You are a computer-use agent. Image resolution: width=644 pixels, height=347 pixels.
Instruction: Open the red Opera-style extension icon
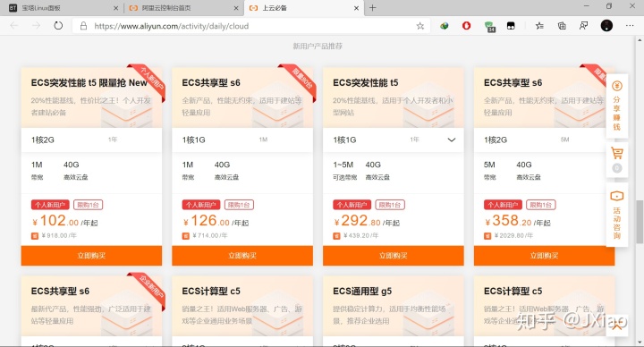[x=466, y=26]
